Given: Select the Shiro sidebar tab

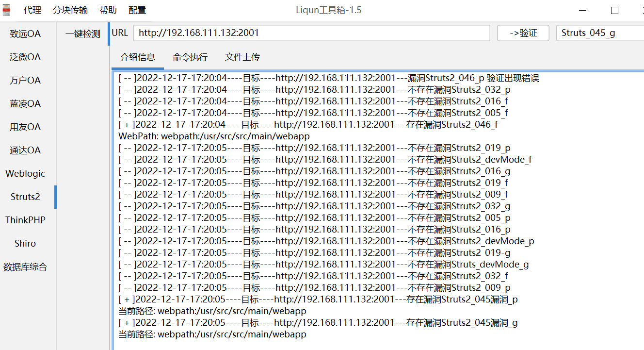Looking at the screenshot, I should [25, 244].
